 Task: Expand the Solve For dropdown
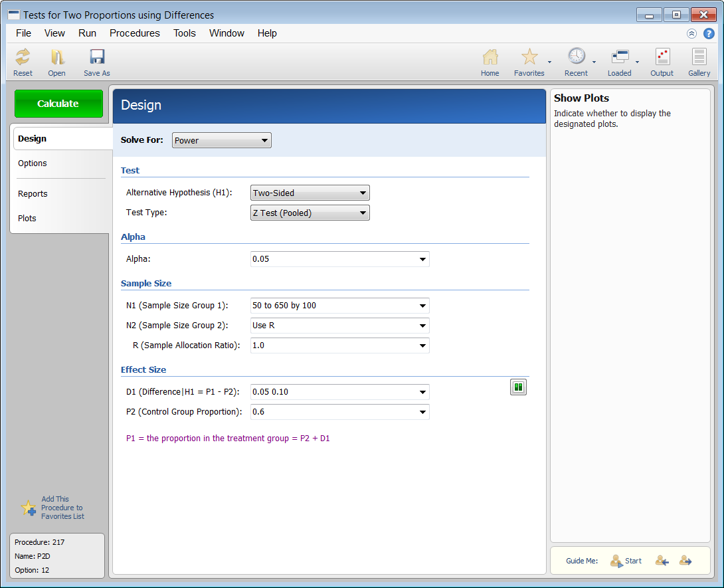coord(222,140)
